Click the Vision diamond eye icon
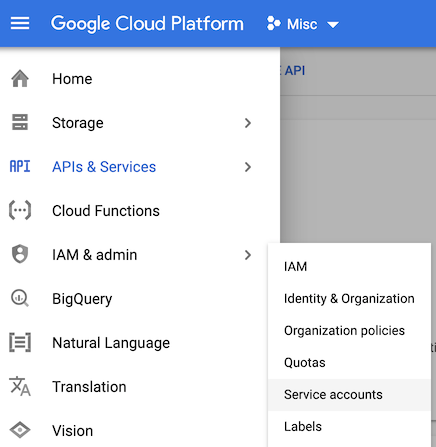 (20, 430)
